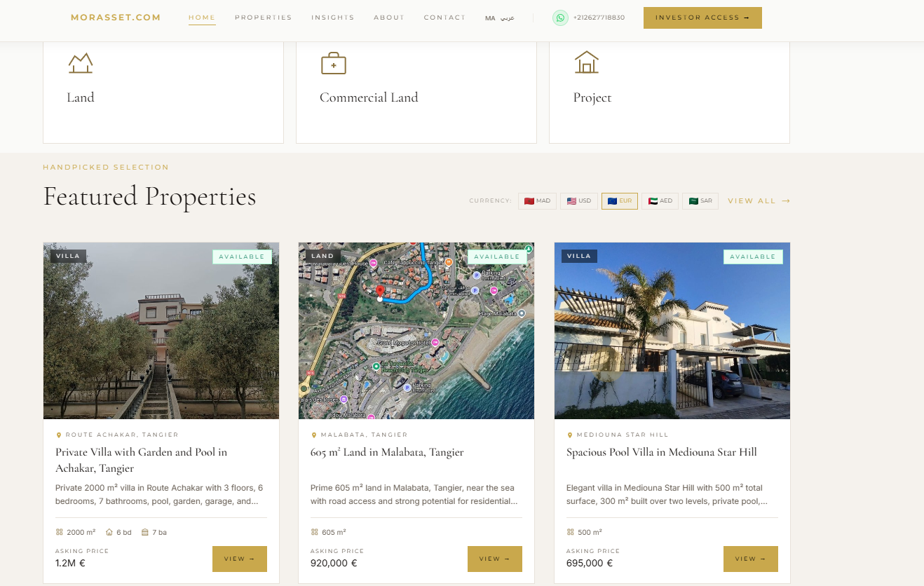Open the Contact nav item
Viewport: 924px width, 586px height.
click(x=445, y=18)
